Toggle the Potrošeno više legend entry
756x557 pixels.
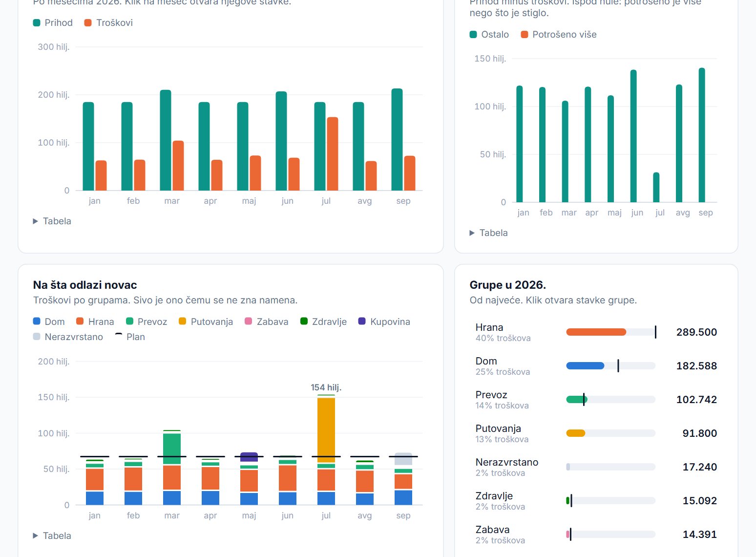tap(559, 35)
